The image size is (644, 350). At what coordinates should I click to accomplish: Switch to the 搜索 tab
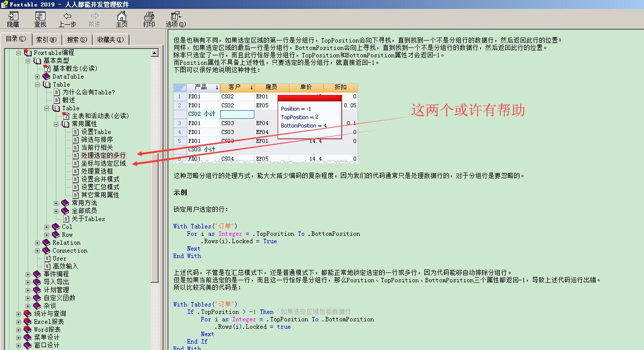(77, 40)
